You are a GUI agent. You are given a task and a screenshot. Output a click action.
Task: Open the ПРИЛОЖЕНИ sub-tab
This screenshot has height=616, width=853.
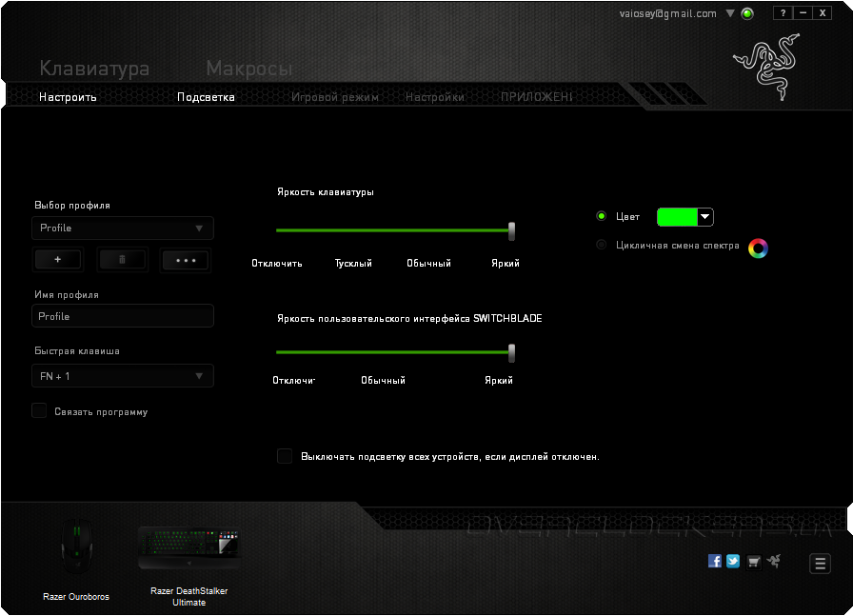[536, 97]
